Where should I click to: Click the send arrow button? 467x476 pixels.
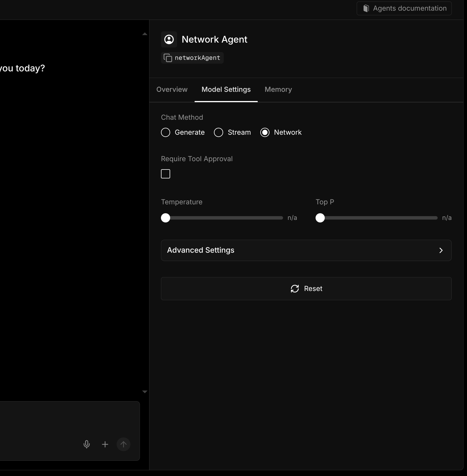[x=124, y=444]
